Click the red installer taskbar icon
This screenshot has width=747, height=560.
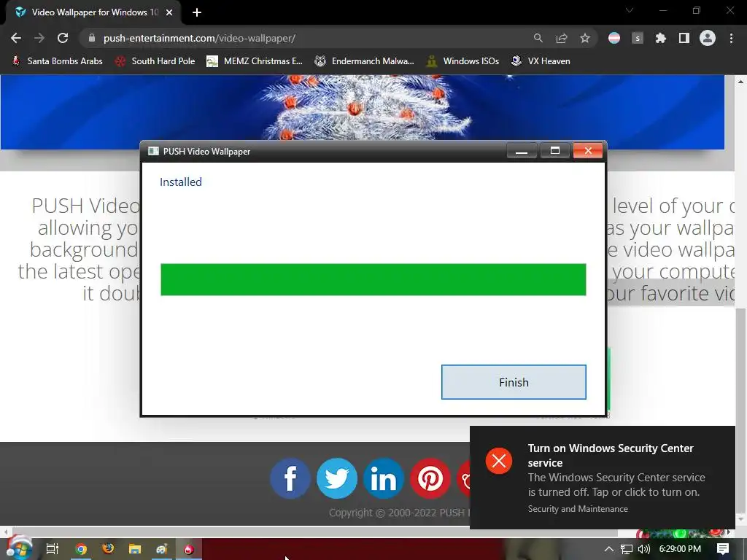pos(189,549)
